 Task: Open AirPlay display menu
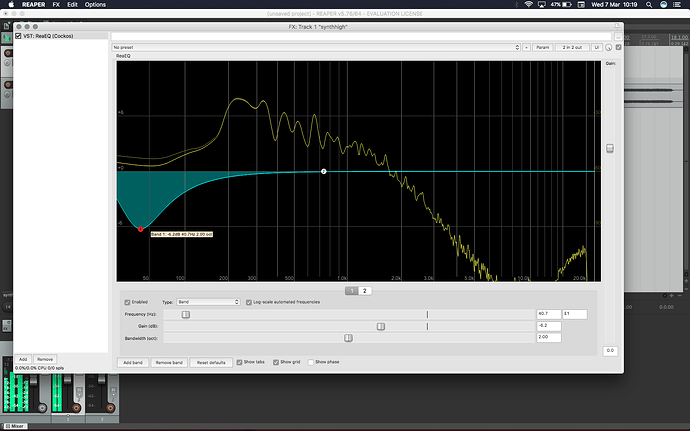542,4
